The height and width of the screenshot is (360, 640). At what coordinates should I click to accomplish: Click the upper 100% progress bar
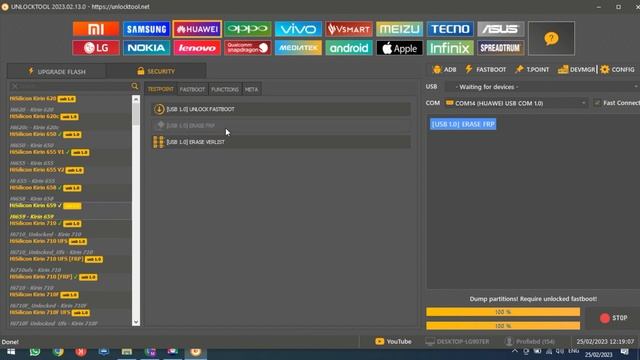[x=503, y=312]
